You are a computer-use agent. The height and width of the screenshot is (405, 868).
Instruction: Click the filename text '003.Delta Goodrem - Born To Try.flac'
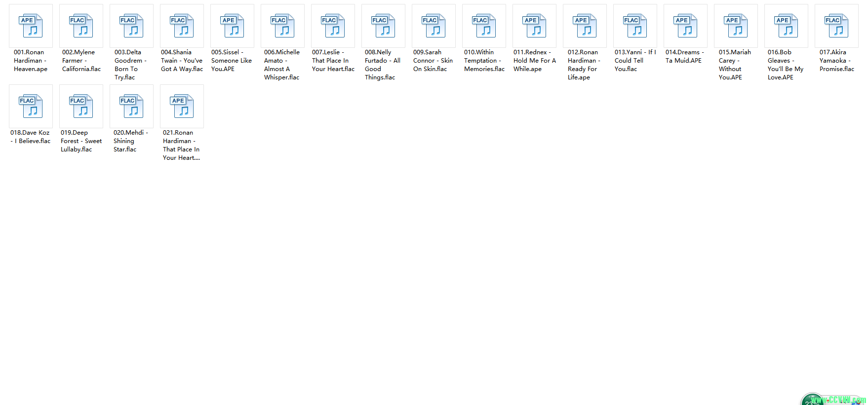pos(131,65)
